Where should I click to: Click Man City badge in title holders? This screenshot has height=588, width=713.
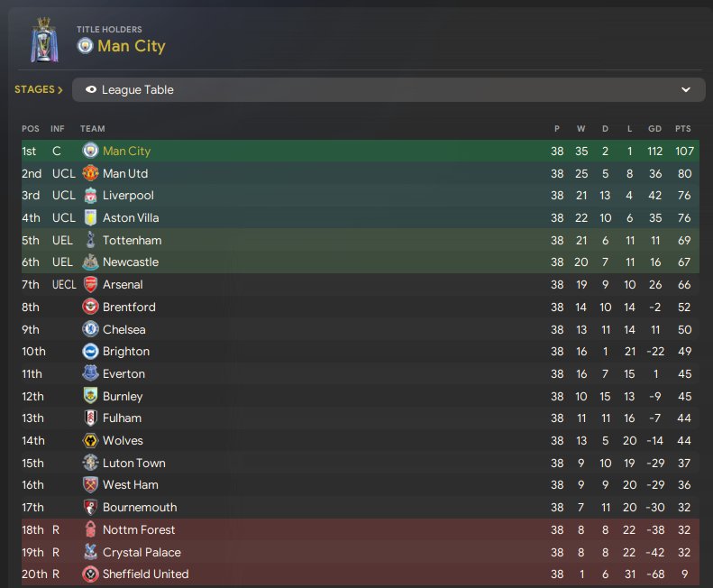tap(86, 46)
